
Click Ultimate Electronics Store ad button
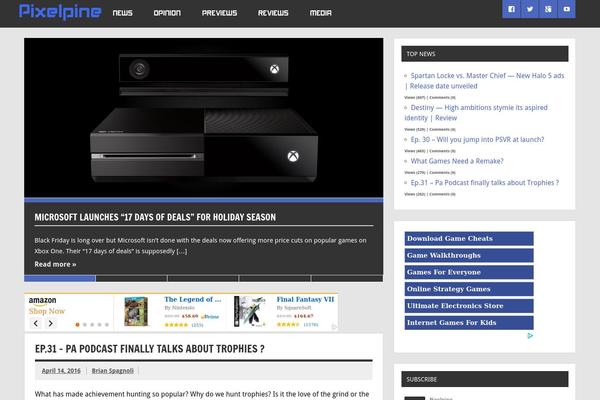(469, 306)
